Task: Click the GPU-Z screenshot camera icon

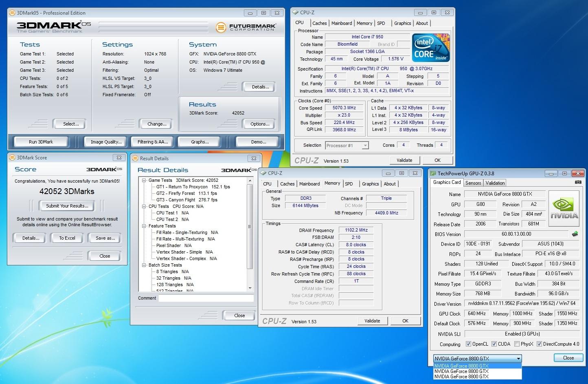Action: (x=578, y=182)
